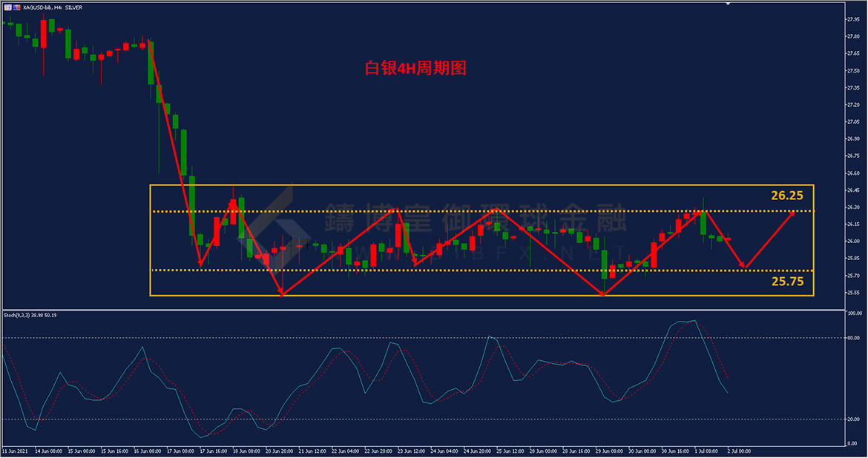Click the red 白银4H周期图 chart title text
The image size is (868, 458).
pos(415,68)
